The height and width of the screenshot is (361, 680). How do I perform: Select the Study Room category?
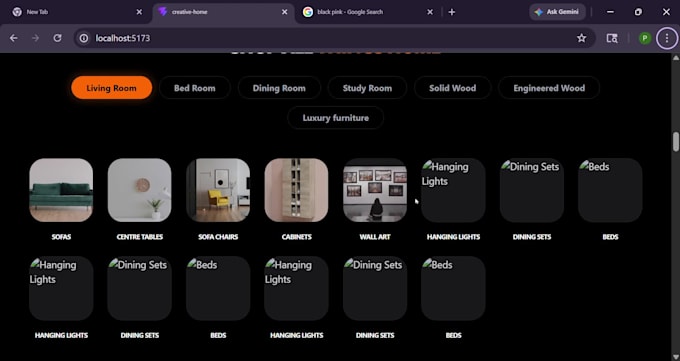(367, 88)
